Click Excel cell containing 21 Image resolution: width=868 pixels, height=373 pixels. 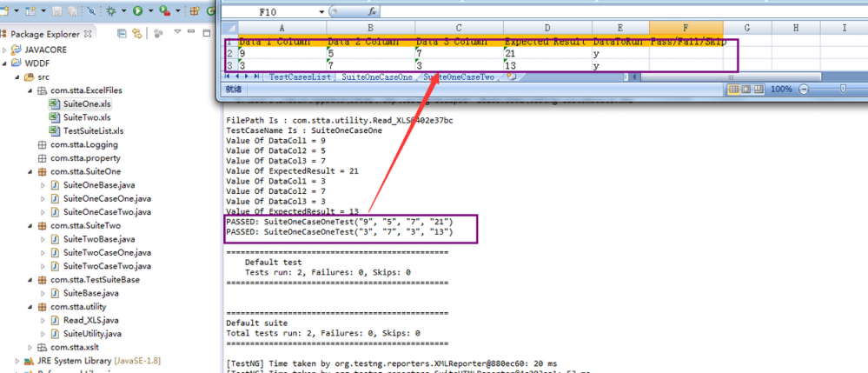pos(547,54)
